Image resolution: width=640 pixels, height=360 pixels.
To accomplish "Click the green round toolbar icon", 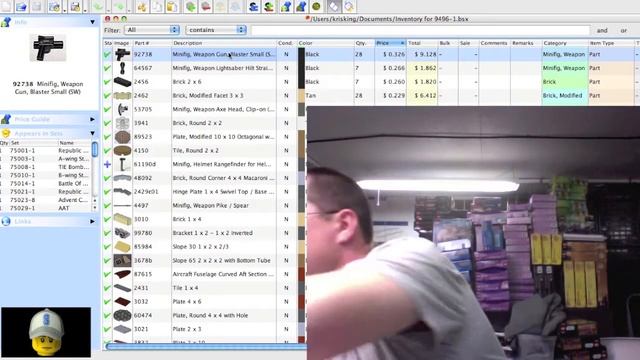I will coord(316,6).
